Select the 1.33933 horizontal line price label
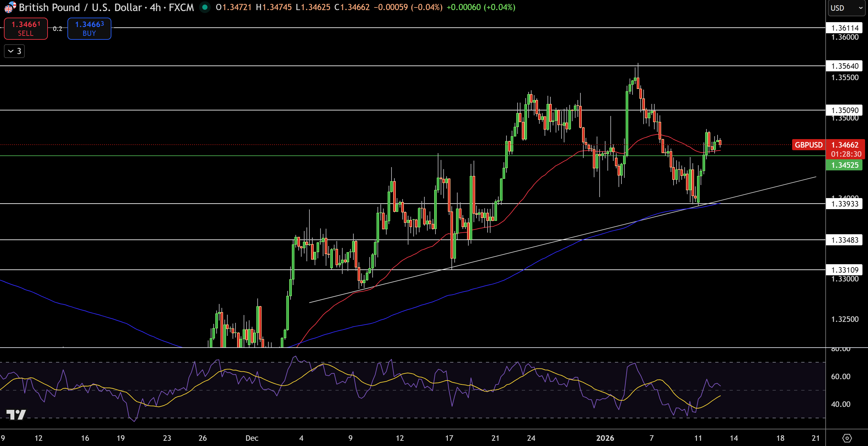The width and height of the screenshot is (868, 446). (x=845, y=204)
